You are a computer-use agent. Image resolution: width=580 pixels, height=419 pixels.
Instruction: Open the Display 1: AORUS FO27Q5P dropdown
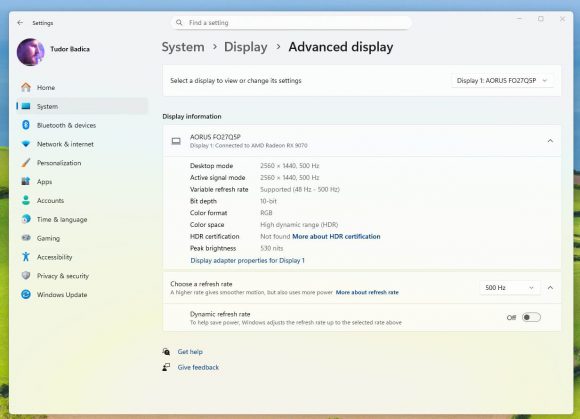tap(502, 81)
